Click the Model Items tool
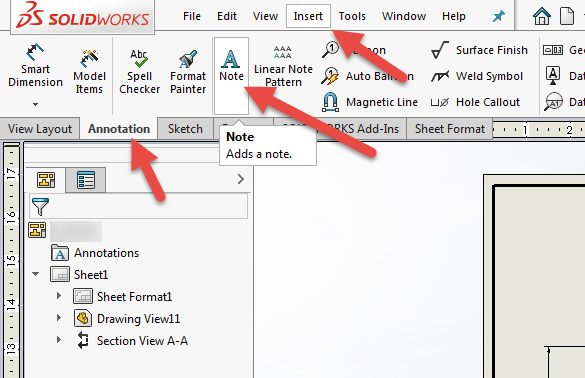Screen dimensions: 585x378 (89, 72)
